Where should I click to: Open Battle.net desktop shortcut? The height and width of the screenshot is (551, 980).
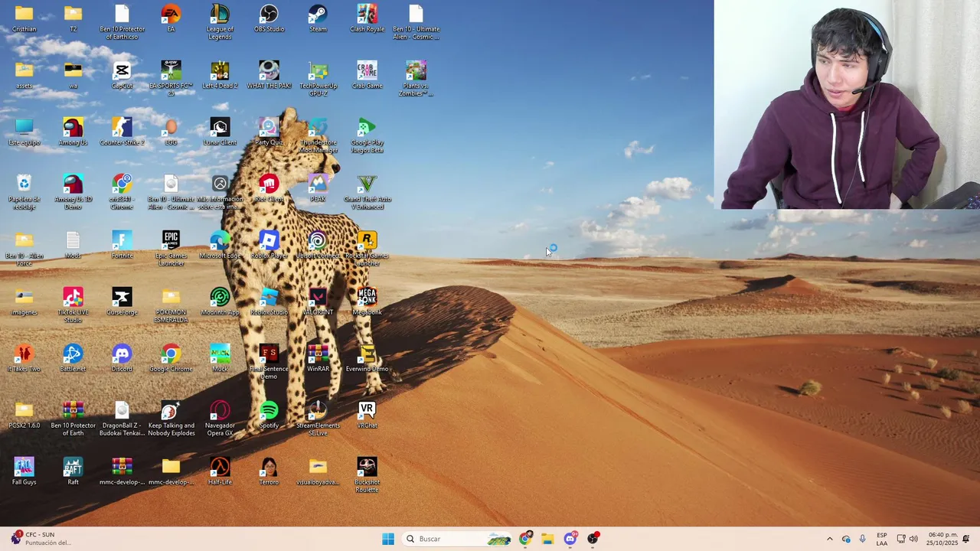pos(73,358)
